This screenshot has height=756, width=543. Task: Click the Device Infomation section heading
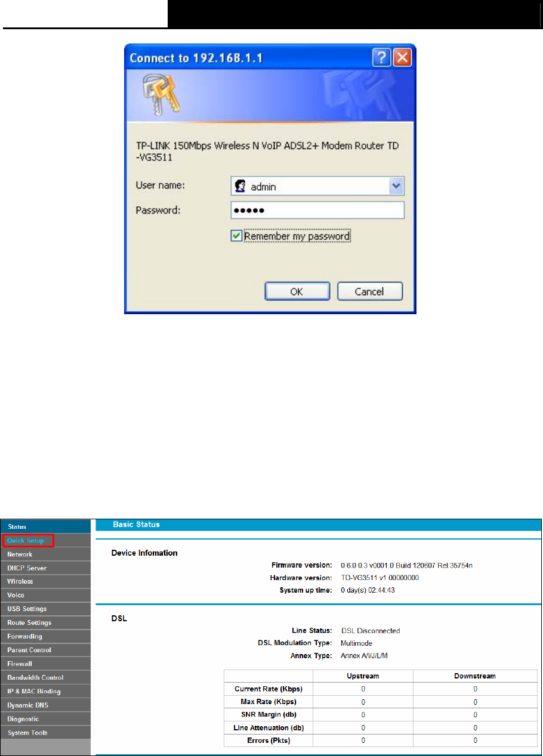click(144, 553)
